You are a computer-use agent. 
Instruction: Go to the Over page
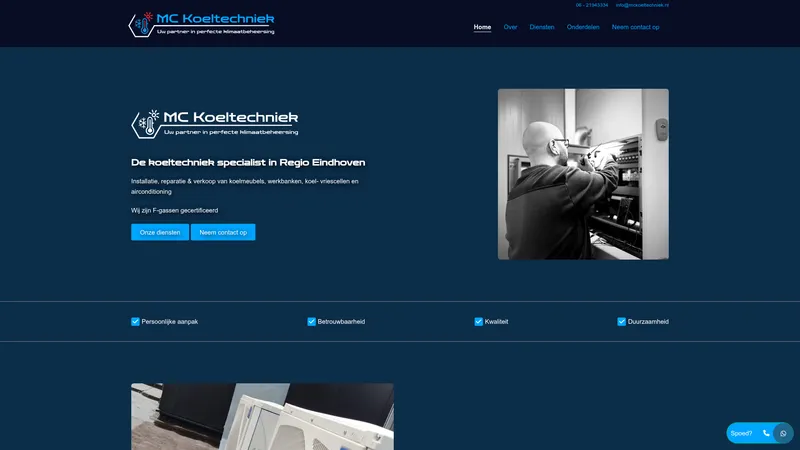[x=510, y=27]
